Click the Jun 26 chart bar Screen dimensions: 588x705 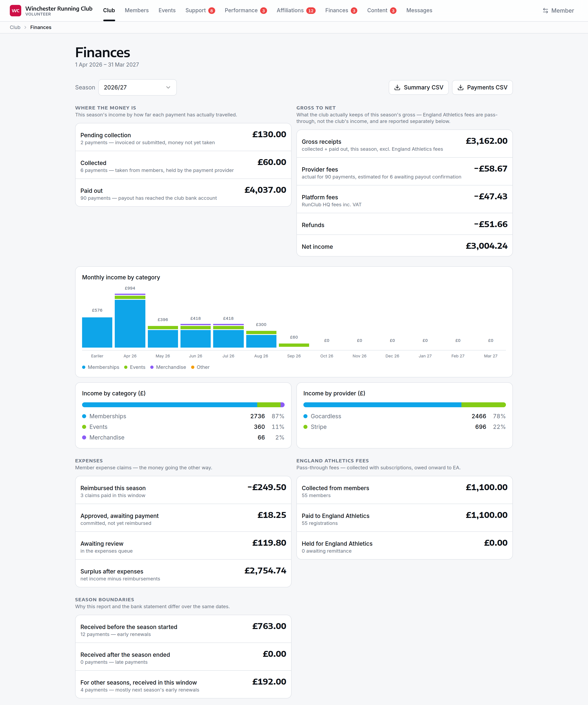tap(196, 336)
